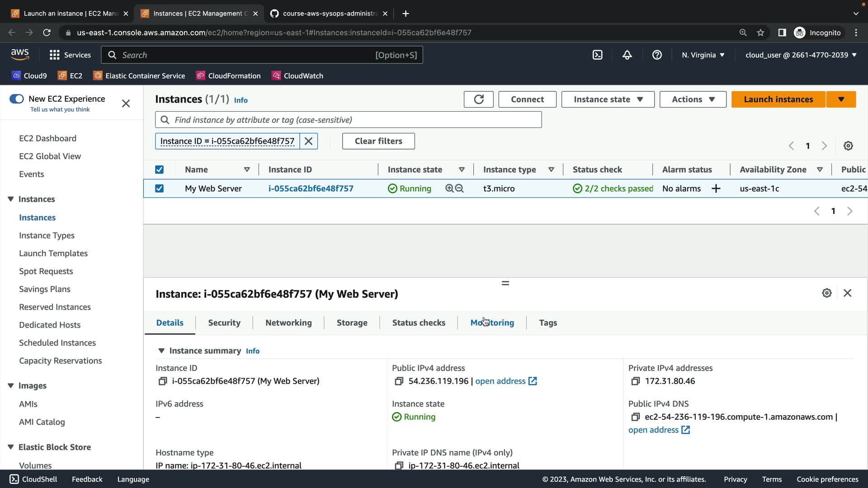Click the instance search filter field
Screen dimensions: 868x488
pos(348,120)
